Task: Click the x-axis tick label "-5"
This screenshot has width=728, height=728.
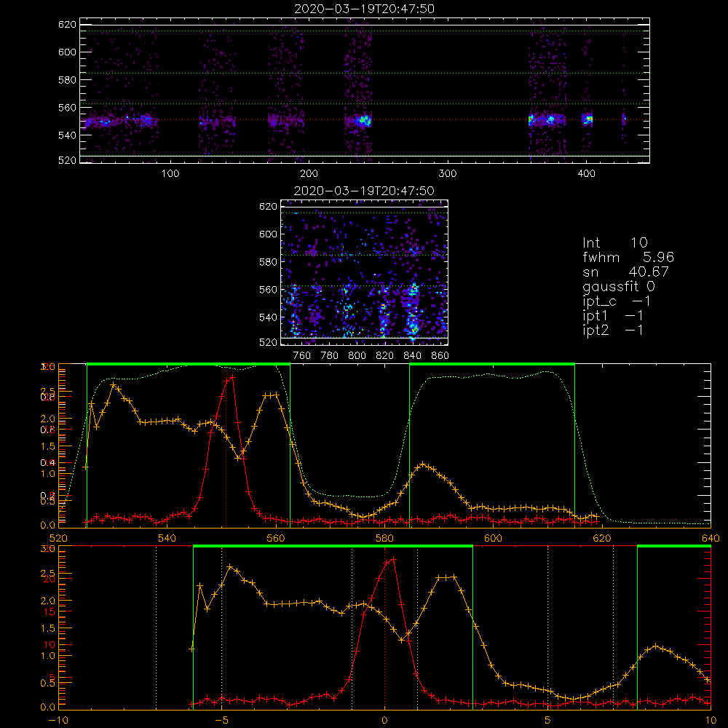Action: click(221, 720)
